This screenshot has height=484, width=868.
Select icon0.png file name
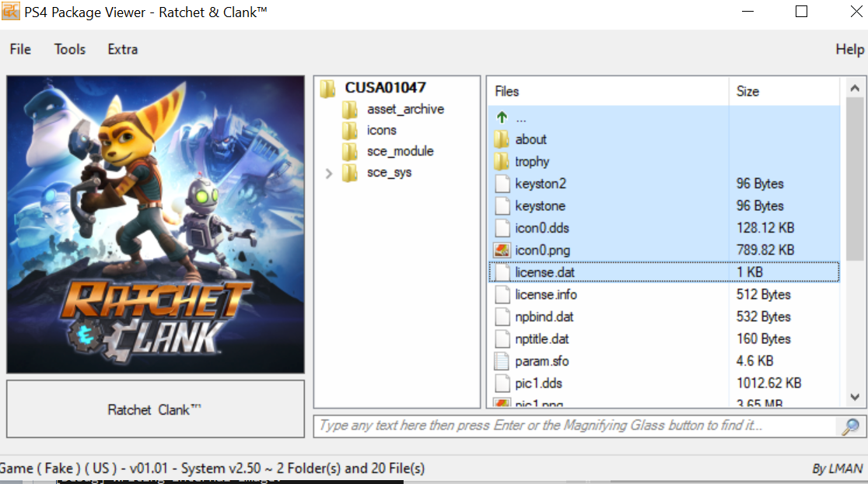pos(543,250)
